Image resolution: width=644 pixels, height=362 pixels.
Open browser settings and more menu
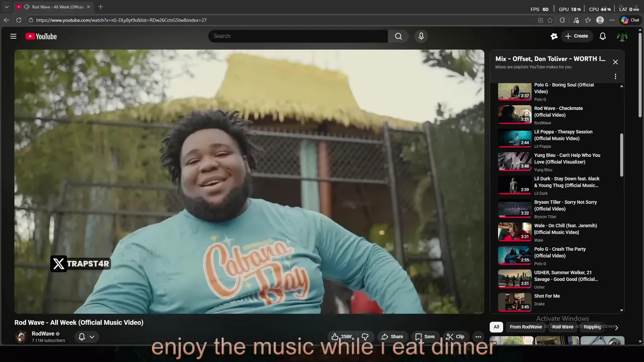coord(612,20)
